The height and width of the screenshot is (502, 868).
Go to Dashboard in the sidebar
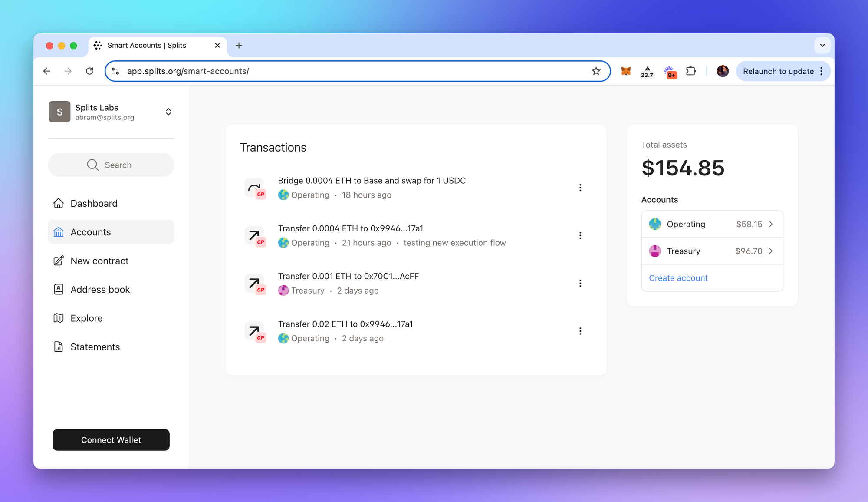click(x=94, y=204)
